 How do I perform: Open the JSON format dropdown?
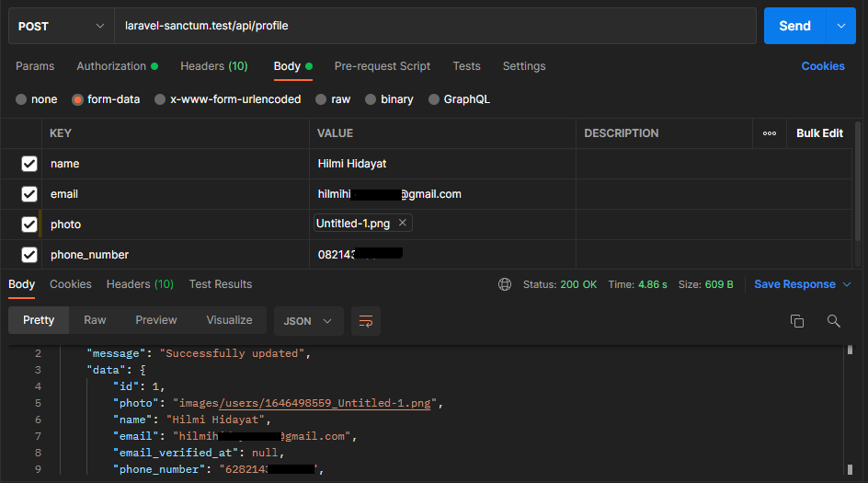click(308, 321)
